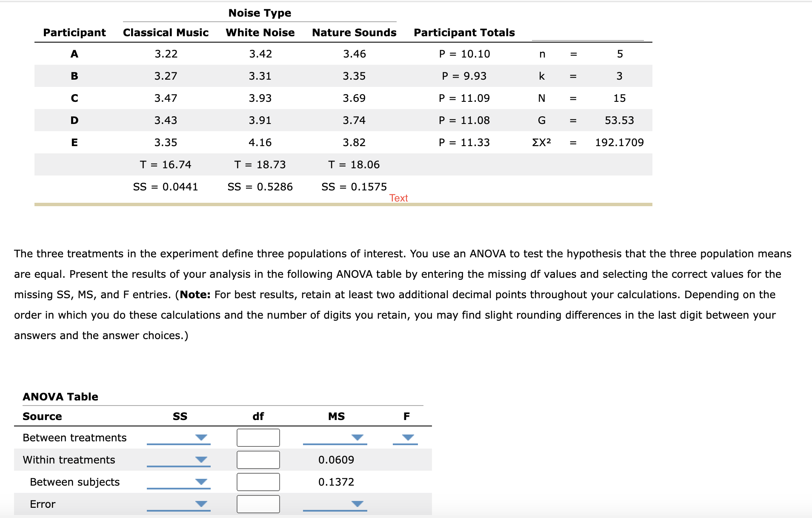The width and height of the screenshot is (812, 518).
Task: Open the SS dropdown for Error row
Action: click(x=201, y=504)
